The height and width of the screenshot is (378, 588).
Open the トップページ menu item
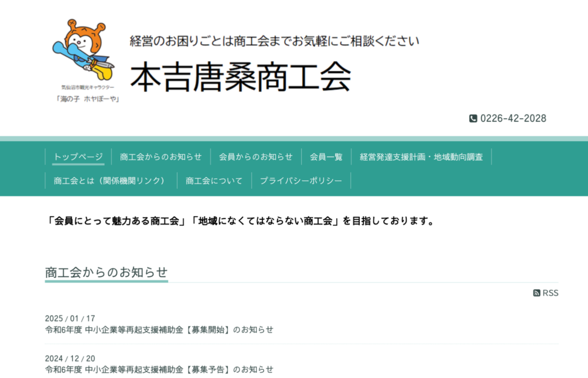point(78,157)
